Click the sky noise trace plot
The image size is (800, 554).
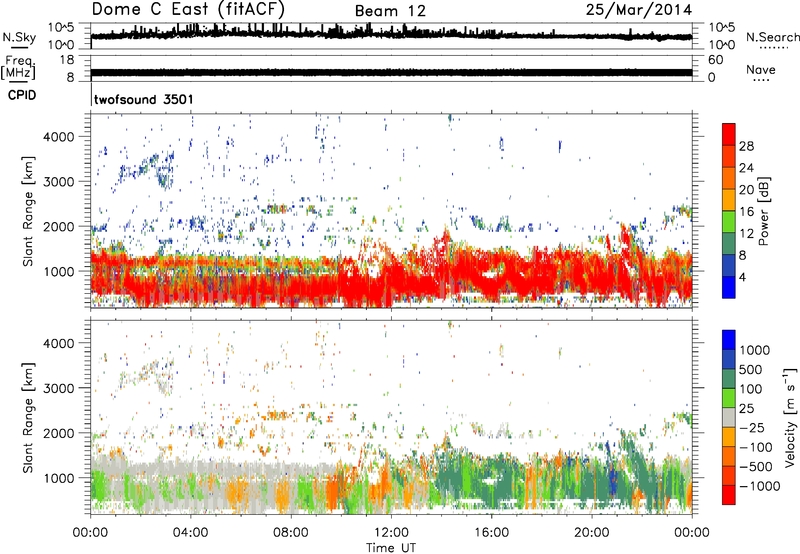tap(391, 36)
